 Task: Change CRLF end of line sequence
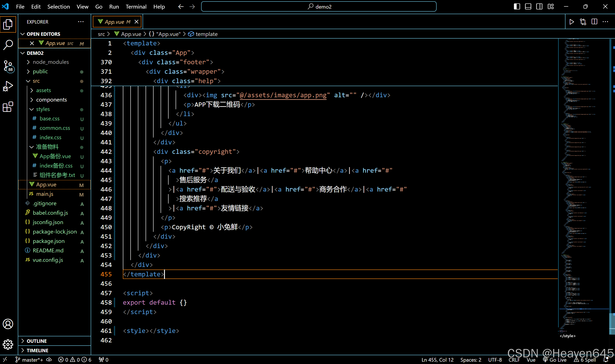[x=514, y=360]
